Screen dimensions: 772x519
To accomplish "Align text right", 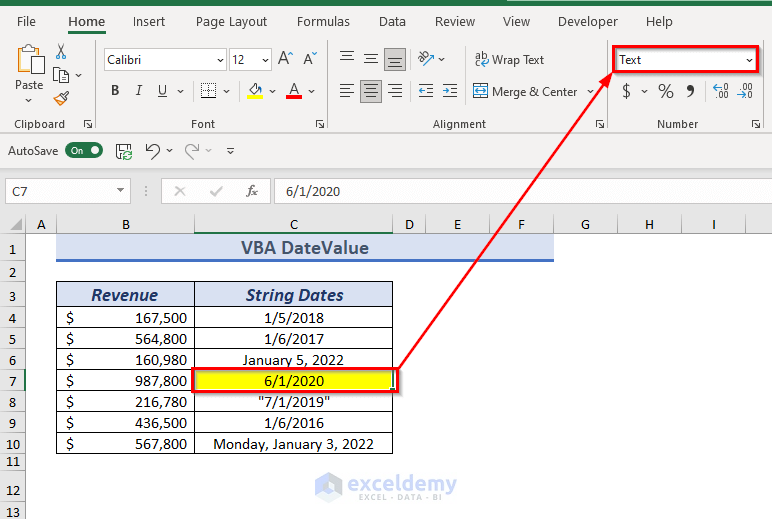I will 395,91.
